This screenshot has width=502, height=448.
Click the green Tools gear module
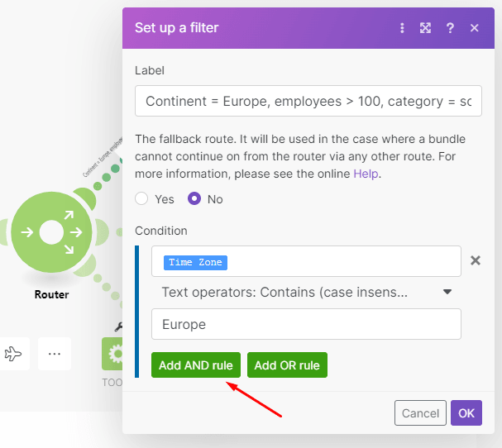click(113, 354)
